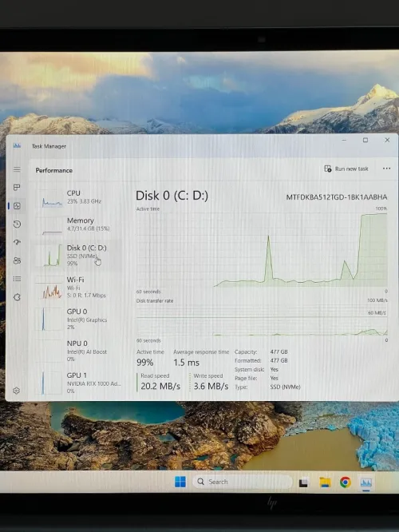The height and width of the screenshot is (532, 399).
Task: Open the App history sidebar icon
Action: point(17,224)
